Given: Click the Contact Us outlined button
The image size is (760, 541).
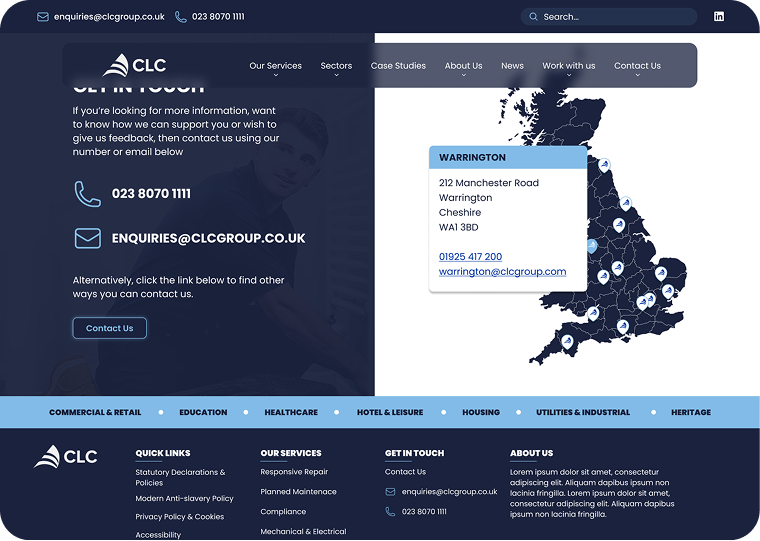Looking at the screenshot, I should [110, 328].
